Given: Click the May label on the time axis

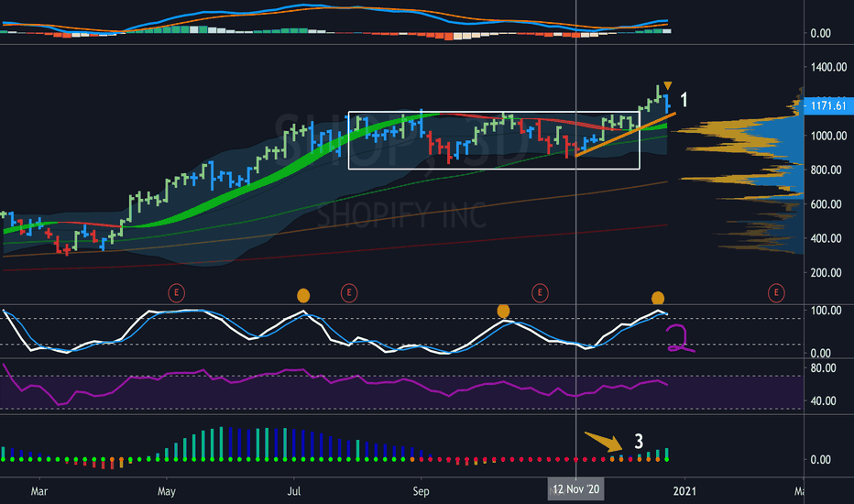Looking at the screenshot, I should point(167,491).
